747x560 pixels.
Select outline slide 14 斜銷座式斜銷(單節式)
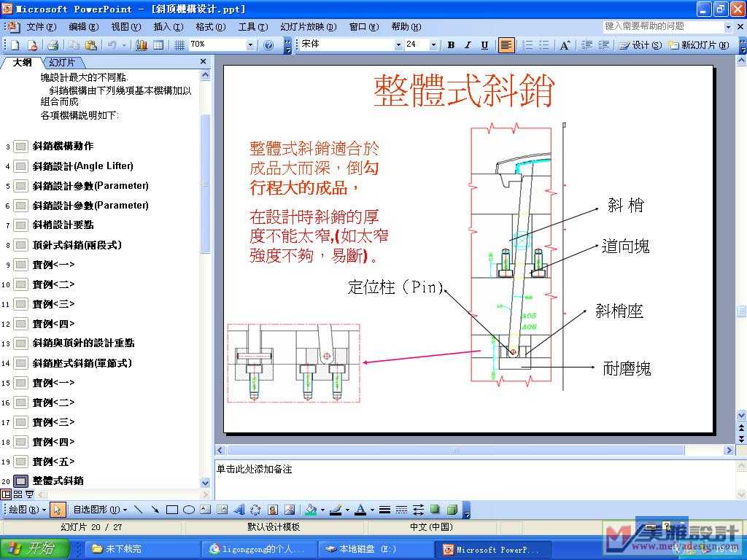pyautogui.click(x=82, y=363)
